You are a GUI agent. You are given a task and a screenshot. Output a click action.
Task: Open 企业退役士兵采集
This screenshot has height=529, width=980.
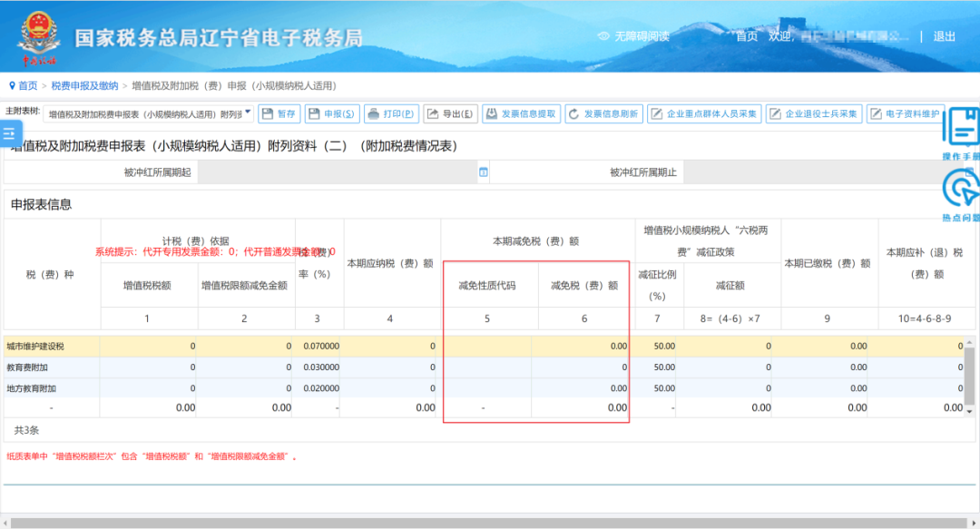coord(814,113)
